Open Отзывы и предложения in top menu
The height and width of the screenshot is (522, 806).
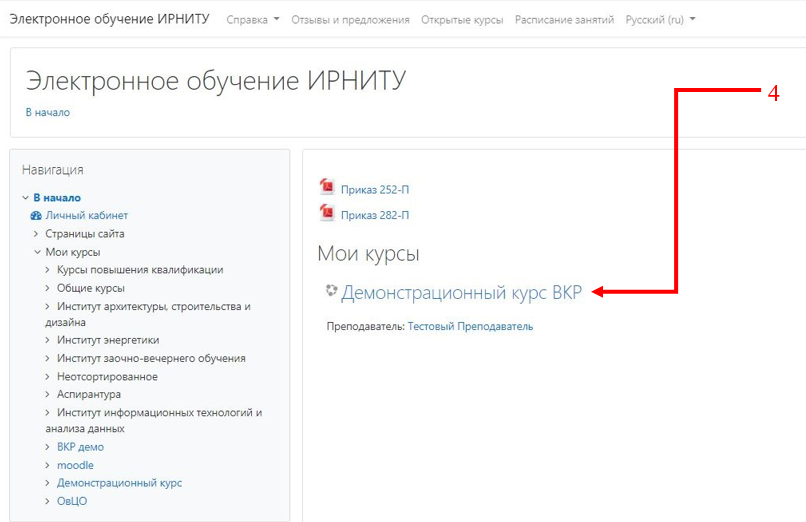pos(350,20)
